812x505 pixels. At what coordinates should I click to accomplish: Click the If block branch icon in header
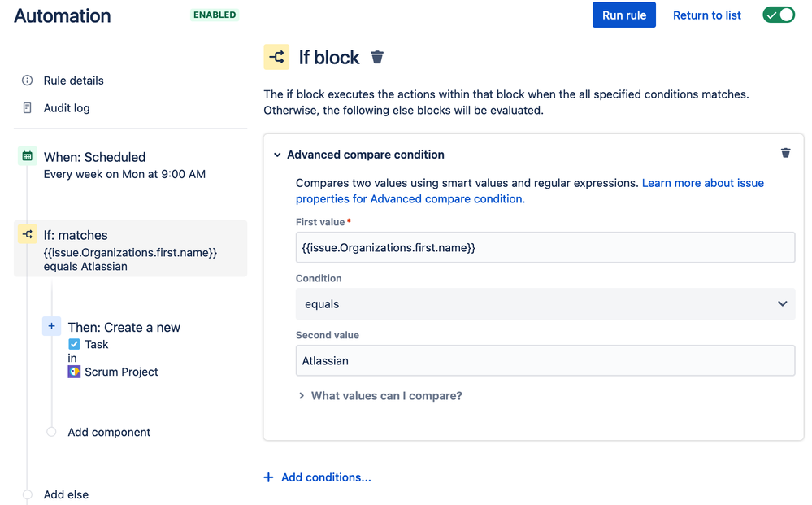tap(276, 57)
